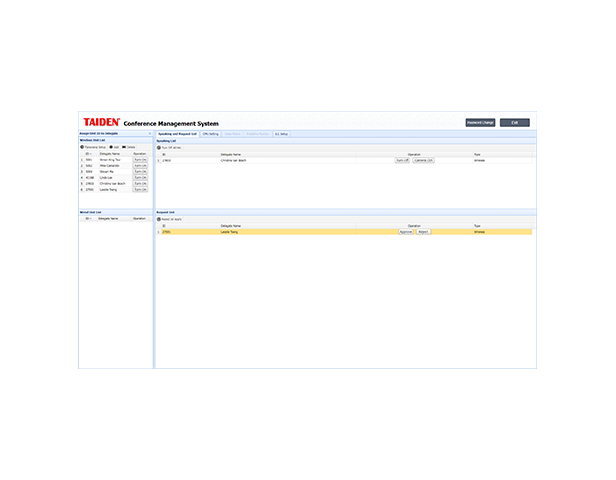Click Camera Link for speaking unit 27803
616x480 pixels.
point(423,160)
